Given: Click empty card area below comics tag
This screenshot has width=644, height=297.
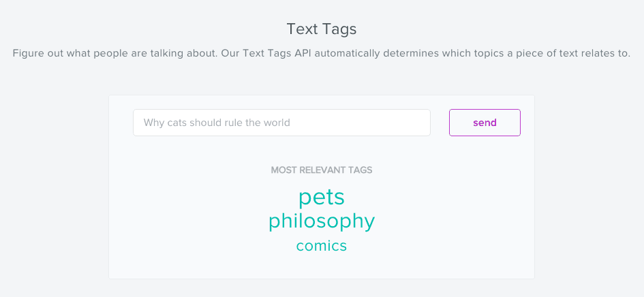Looking at the screenshot, I should (x=322, y=267).
